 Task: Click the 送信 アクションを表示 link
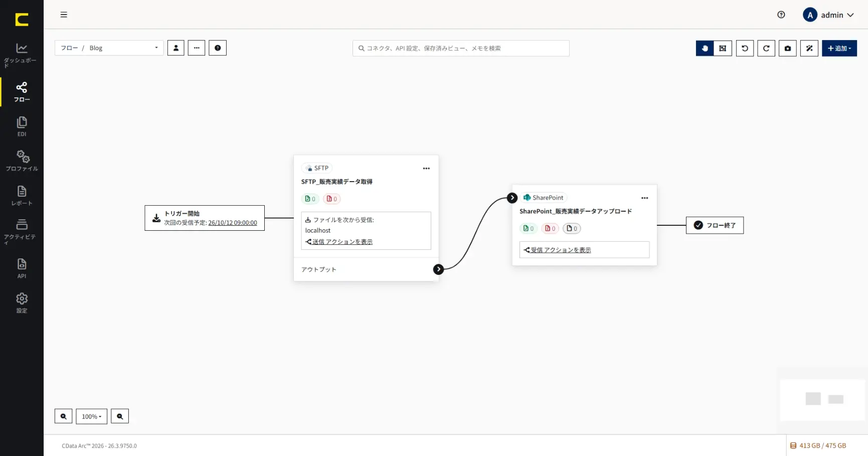click(x=339, y=242)
